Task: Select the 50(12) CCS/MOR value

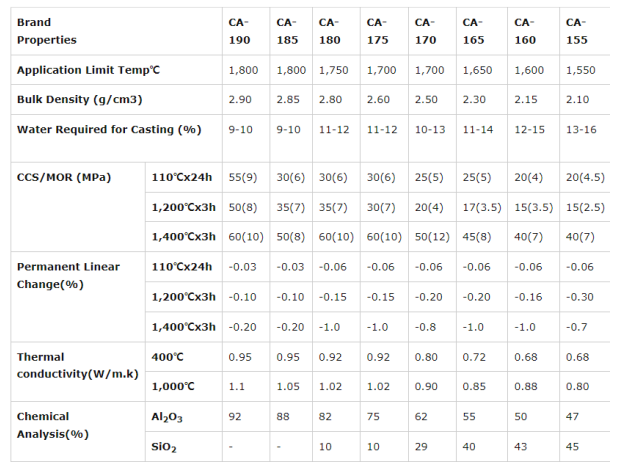Action: coord(432,236)
